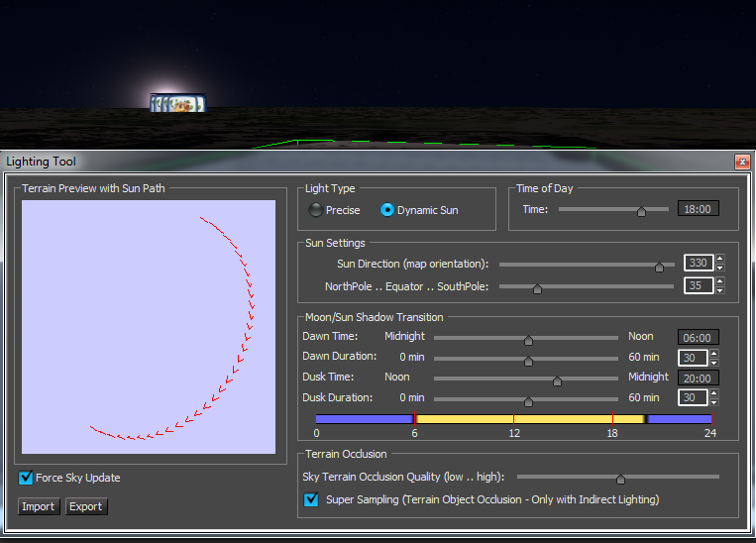Viewport: 756px width, 543px height.
Task: Click the Dusk Time slider handle
Action: [x=557, y=380]
